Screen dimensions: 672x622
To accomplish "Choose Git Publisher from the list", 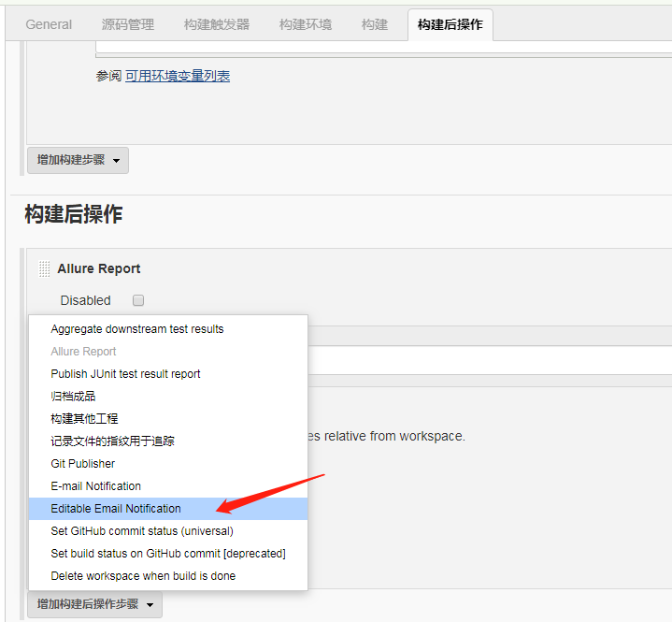I will 168,464.
